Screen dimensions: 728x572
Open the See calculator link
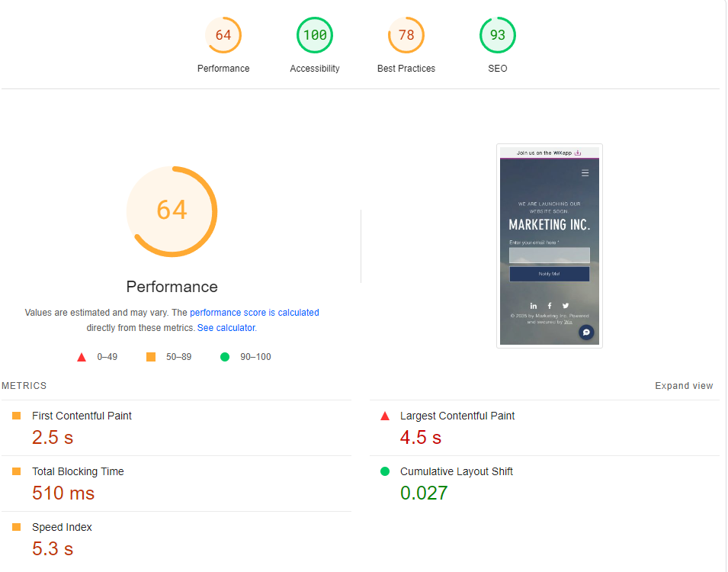[225, 326]
